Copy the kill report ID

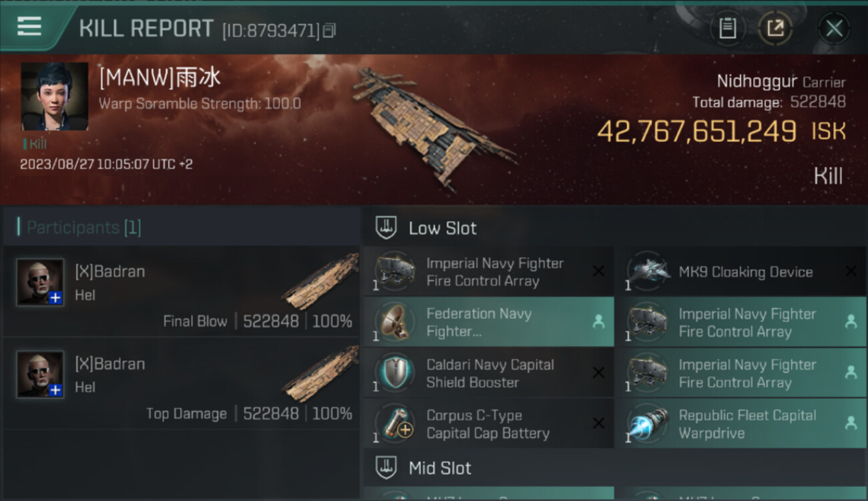point(329,31)
